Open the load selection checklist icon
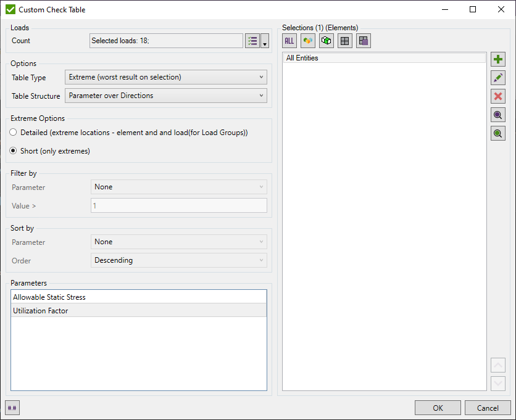The height and width of the screenshot is (420, 516). (252, 40)
